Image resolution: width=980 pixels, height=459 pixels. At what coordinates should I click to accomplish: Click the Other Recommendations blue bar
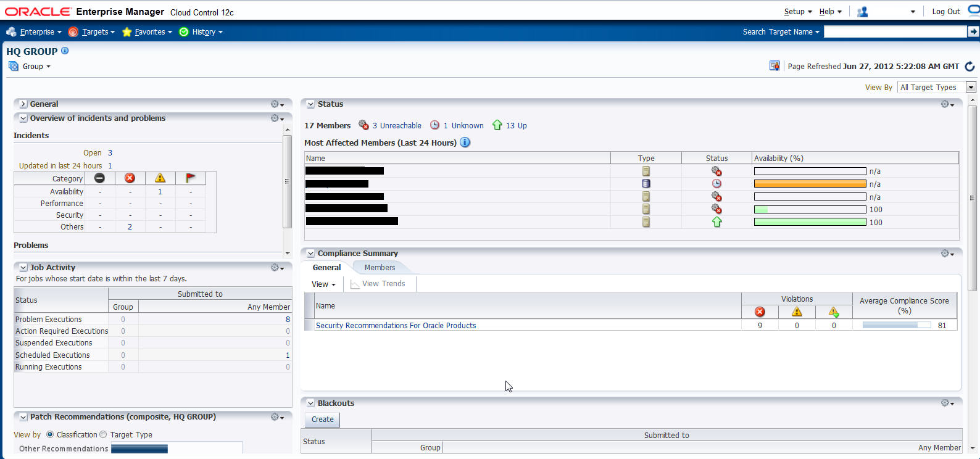139,449
